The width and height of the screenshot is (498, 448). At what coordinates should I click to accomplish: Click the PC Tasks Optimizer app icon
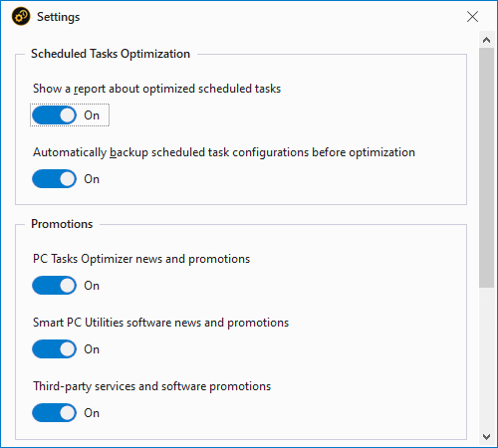tap(21, 16)
